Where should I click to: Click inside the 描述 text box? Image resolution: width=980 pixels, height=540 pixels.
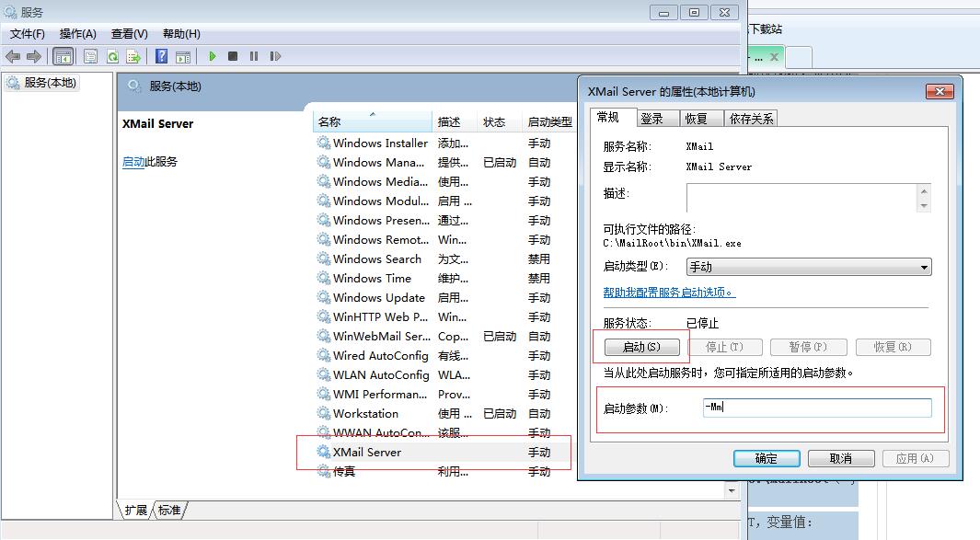click(x=801, y=198)
